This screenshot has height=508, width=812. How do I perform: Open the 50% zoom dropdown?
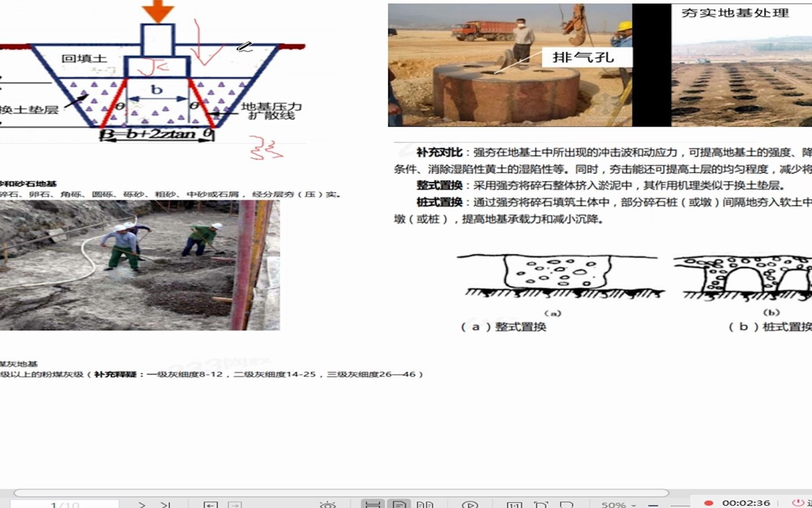(x=618, y=505)
